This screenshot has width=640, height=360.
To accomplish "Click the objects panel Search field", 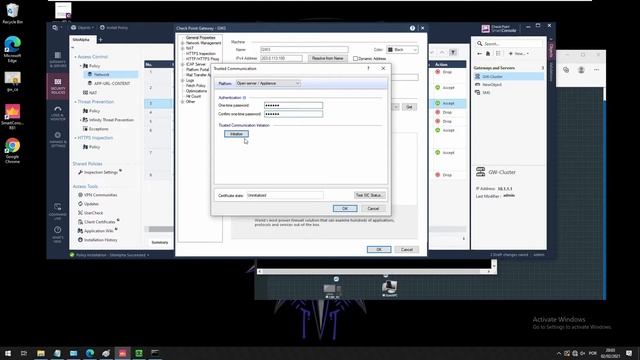I will coord(509,43).
